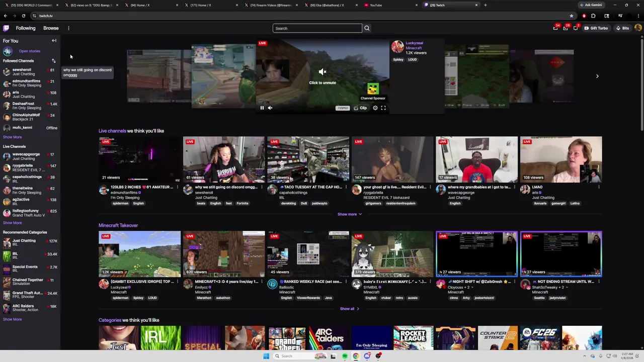
Task: Click the Channel Sponsor duck icon
Action: [373, 89]
